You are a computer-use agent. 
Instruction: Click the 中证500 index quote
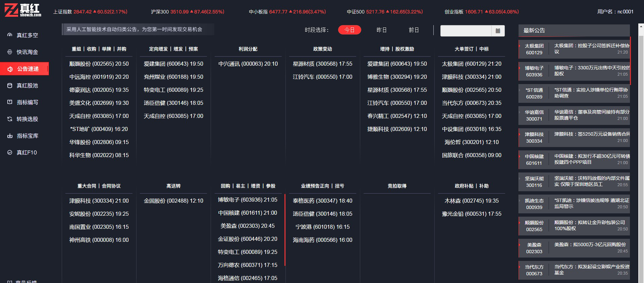coord(385,12)
